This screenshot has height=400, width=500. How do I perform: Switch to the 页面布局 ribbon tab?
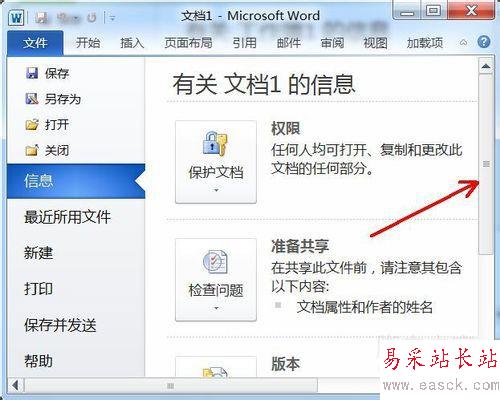(188, 43)
